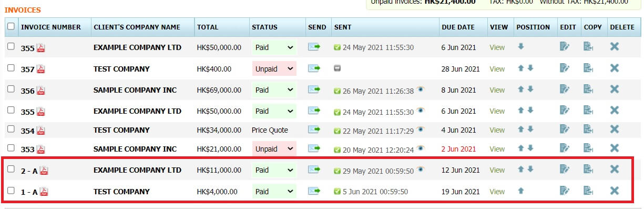Click overdue date 2 Jun 2021

click(458, 149)
